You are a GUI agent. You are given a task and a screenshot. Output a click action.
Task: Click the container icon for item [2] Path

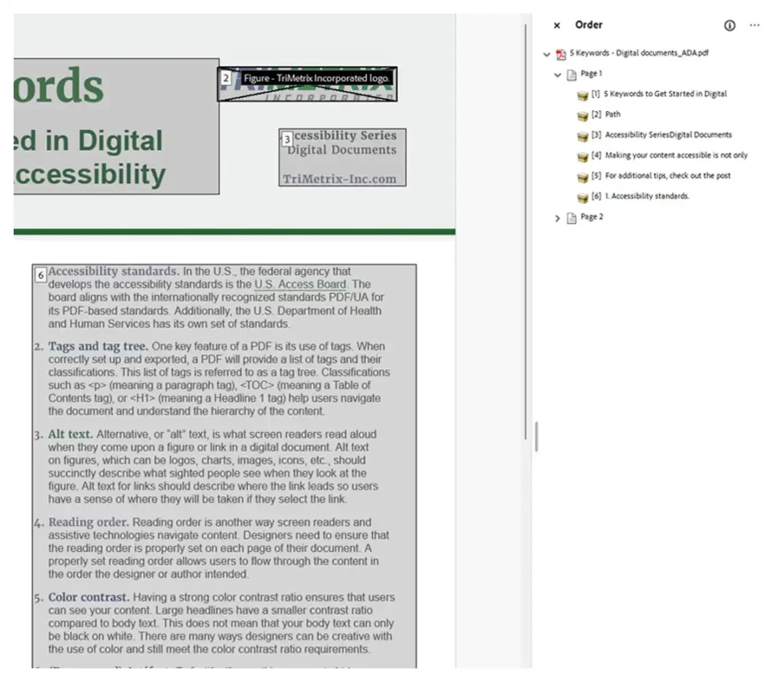(x=583, y=116)
